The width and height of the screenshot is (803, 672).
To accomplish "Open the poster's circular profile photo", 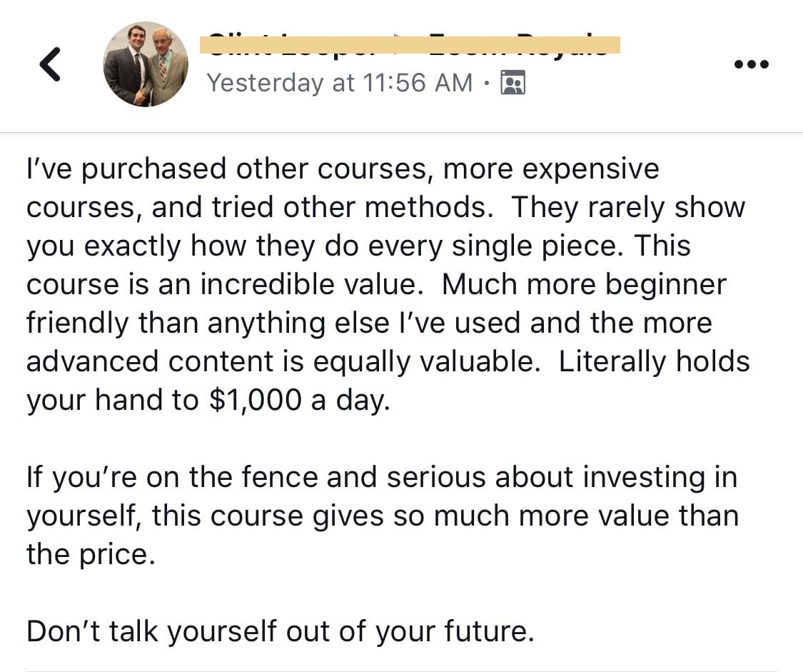I will pos(146,64).
